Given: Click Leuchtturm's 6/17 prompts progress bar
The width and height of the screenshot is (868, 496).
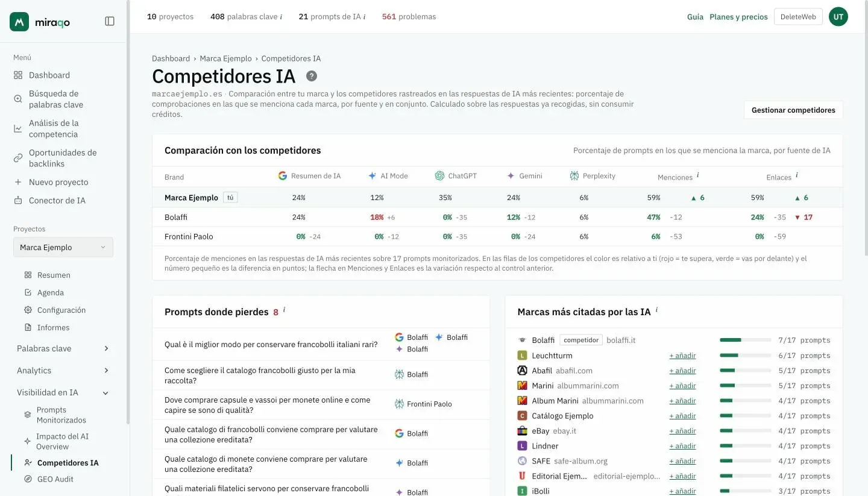Looking at the screenshot, I should [745, 356].
